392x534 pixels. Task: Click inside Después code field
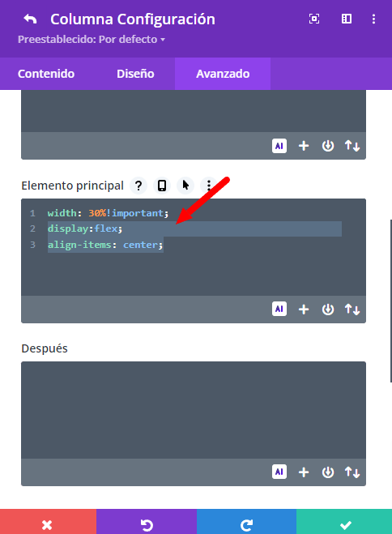click(194, 410)
